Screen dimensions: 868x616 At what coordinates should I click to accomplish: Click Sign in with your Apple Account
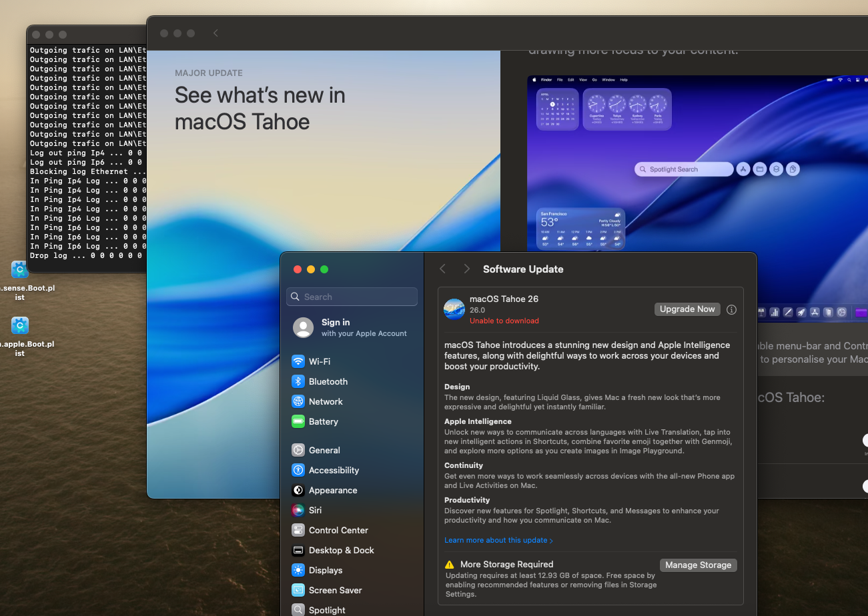(354, 327)
